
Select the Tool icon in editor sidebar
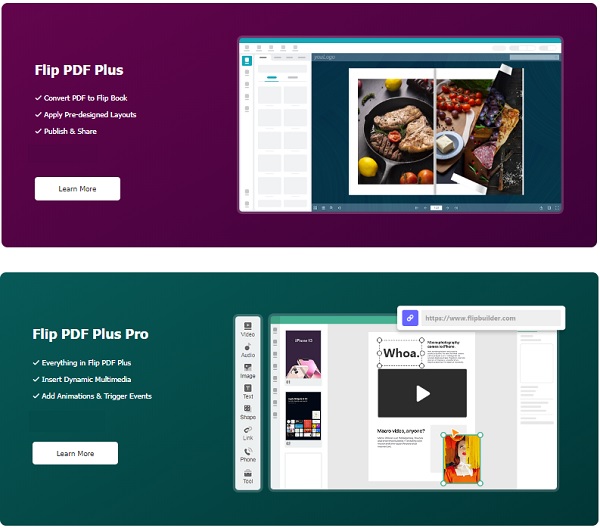click(248, 473)
